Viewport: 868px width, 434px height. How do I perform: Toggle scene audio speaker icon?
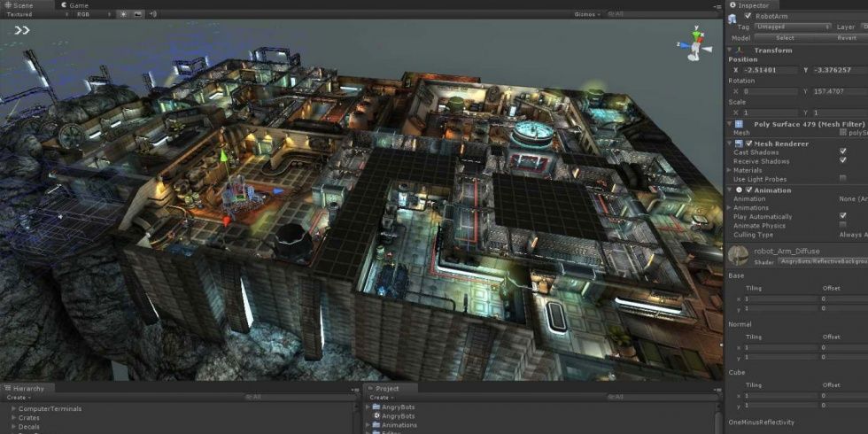click(152, 14)
